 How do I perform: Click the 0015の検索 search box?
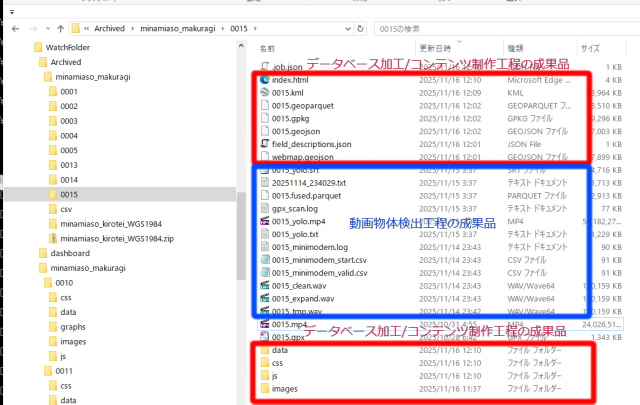click(x=560, y=29)
